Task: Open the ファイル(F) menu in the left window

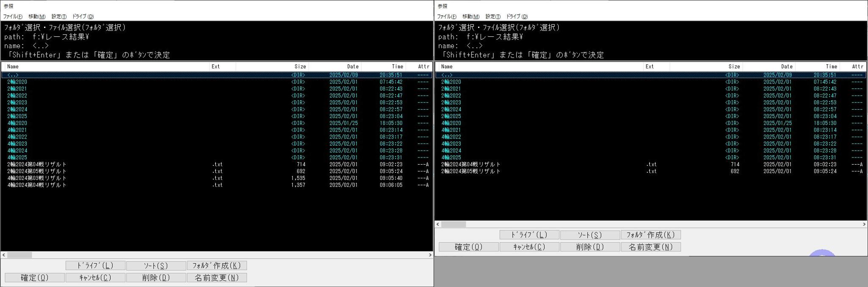Action: click(x=13, y=17)
